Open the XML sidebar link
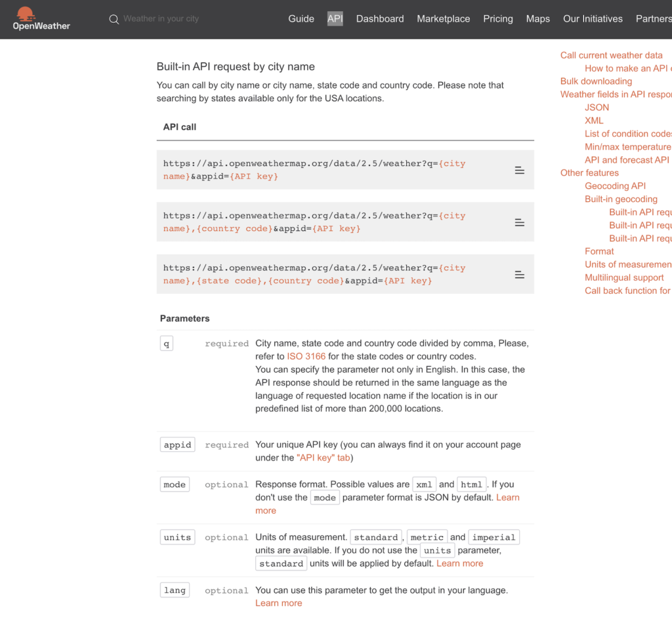672x629 pixels. tap(593, 121)
